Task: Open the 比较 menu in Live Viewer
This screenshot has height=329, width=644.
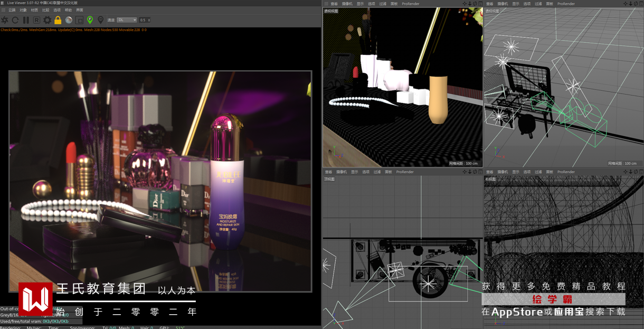Action: pyautogui.click(x=45, y=10)
